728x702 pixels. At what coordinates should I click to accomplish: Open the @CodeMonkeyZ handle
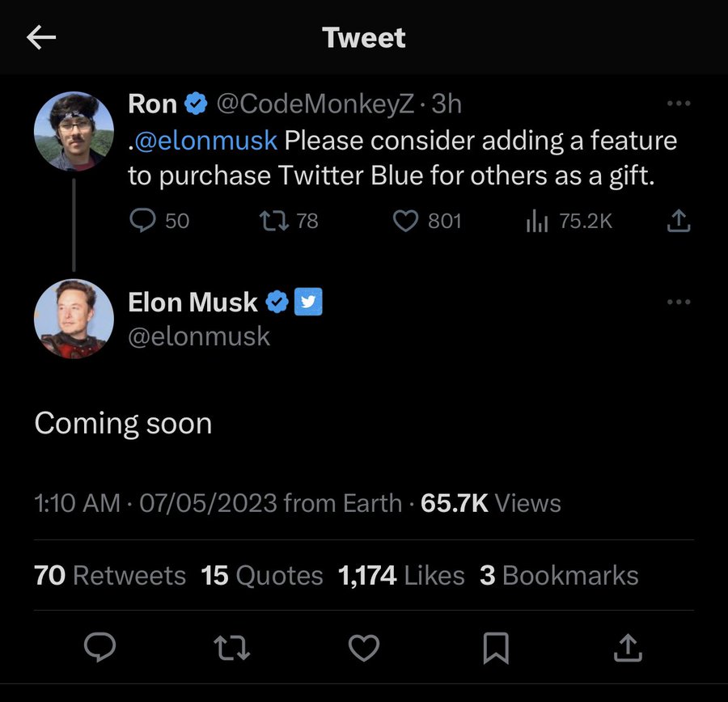316,104
